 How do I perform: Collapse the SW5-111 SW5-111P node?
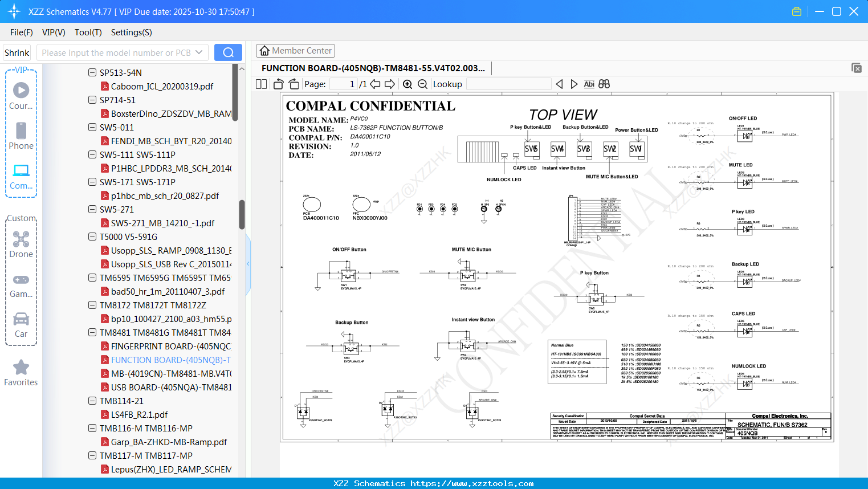[x=92, y=154]
